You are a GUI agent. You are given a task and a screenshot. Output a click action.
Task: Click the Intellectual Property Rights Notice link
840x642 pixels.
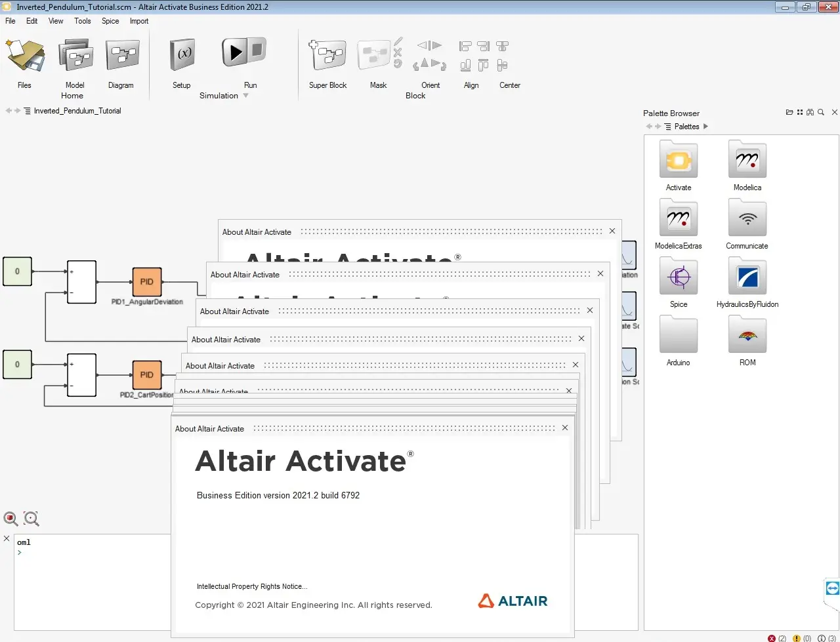[x=252, y=587]
